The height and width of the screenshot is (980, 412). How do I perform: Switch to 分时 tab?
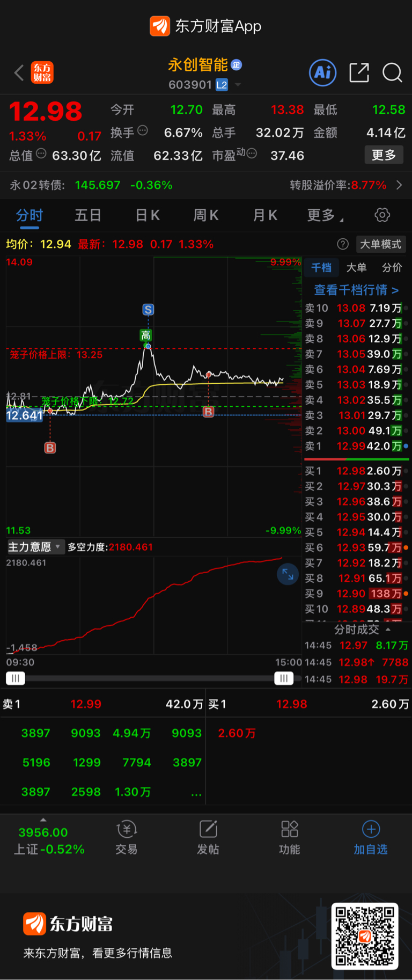(29, 215)
